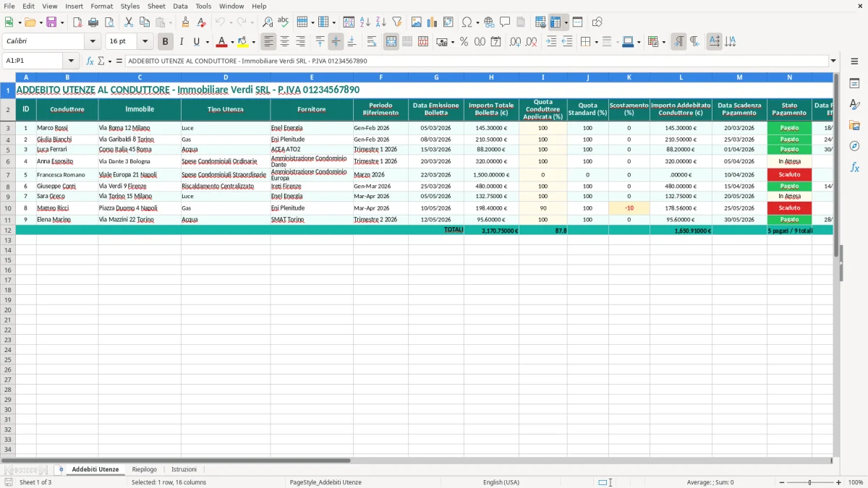Viewport: 868px width, 488px height.
Task: Click zoom-in plus button in status bar
Action: (838, 482)
